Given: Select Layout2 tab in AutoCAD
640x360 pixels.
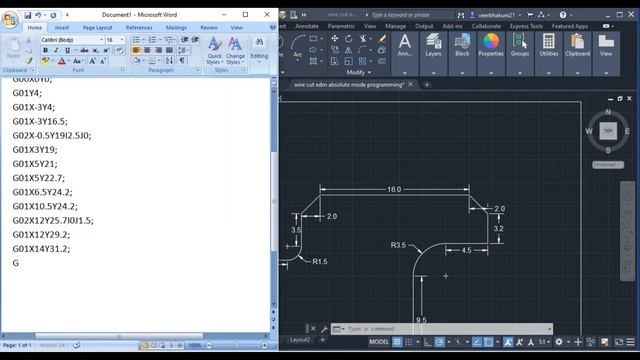Looking at the screenshot, I should (x=300, y=340).
